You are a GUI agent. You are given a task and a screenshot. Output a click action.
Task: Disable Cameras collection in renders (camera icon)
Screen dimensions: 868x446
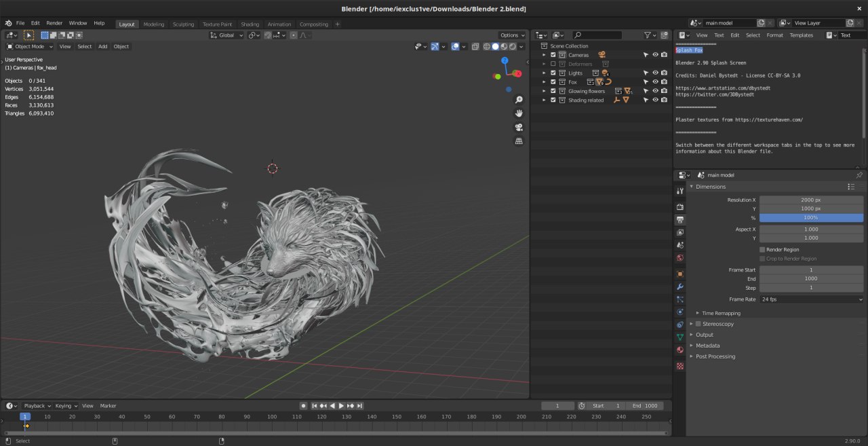(665, 55)
